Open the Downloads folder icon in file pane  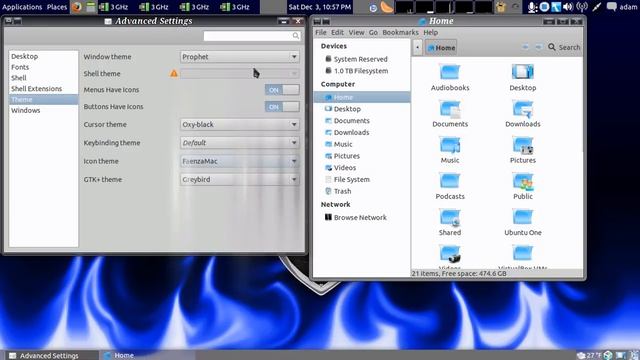coord(522,109)
